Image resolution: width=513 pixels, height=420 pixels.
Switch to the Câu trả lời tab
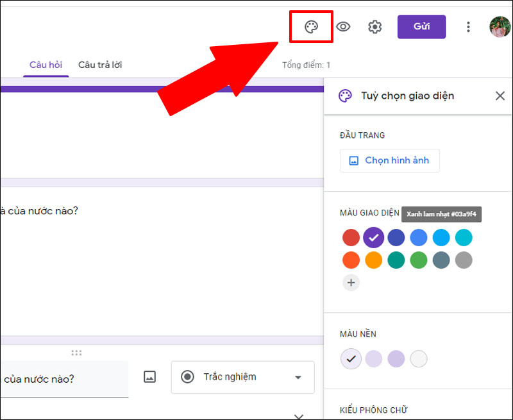(100, 65)
